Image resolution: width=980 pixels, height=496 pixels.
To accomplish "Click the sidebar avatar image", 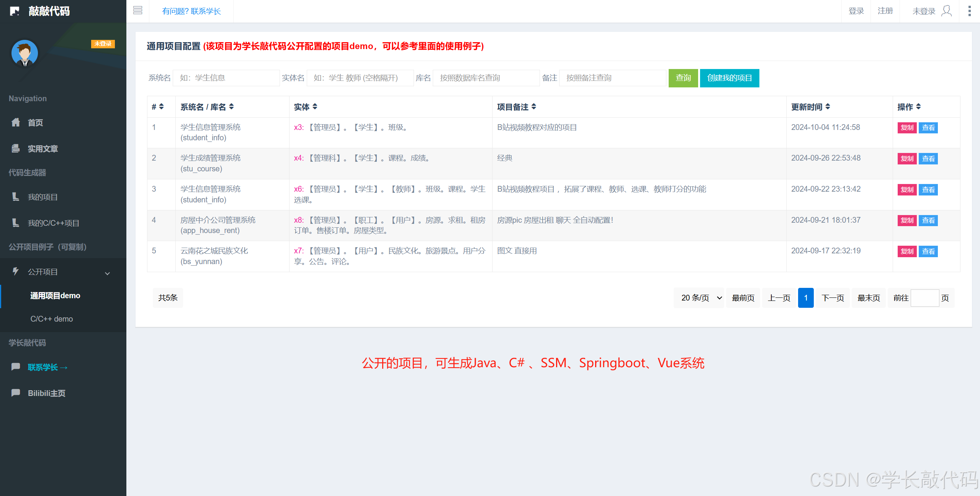I will tap(25, 53).
